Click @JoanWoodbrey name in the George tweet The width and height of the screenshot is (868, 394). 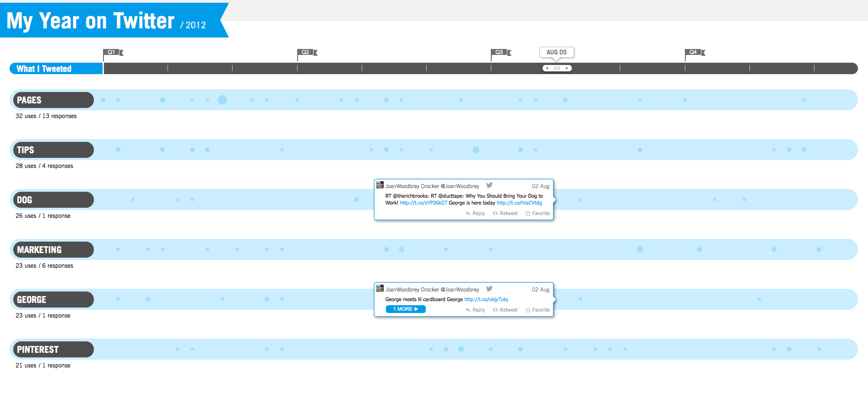coord(460,290)
